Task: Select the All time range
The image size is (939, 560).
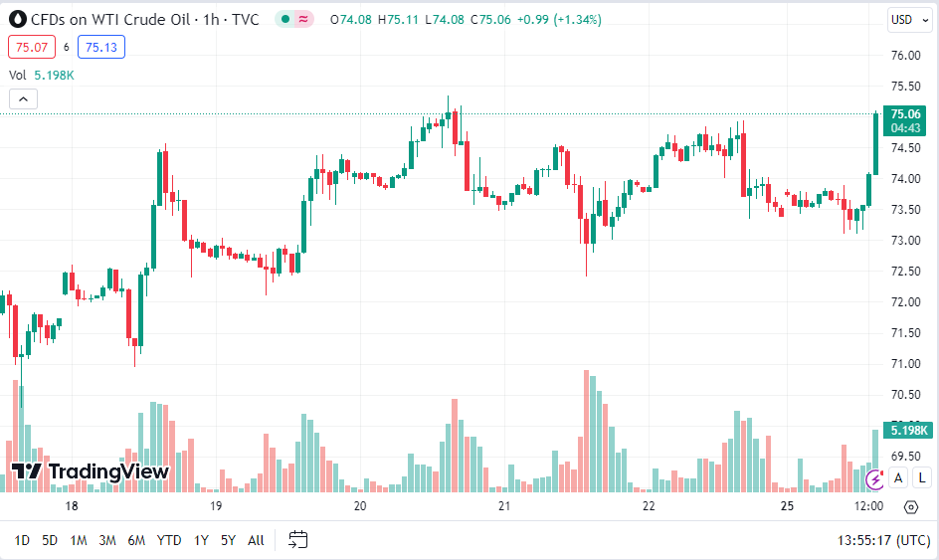Action: pos(256,540)
